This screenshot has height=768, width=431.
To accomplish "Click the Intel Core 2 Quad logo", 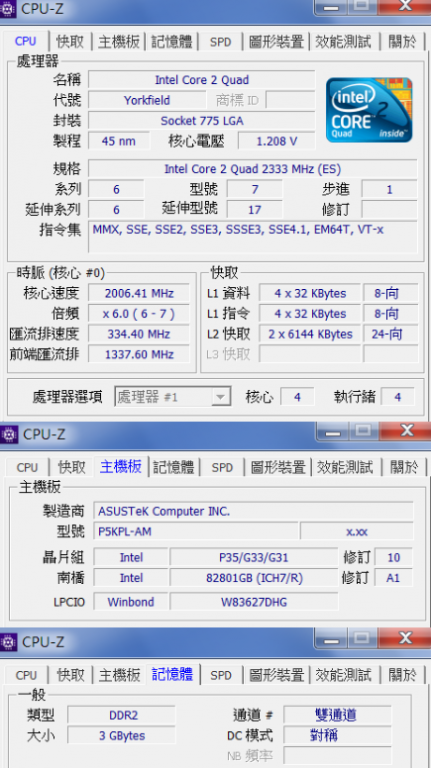I will (369, 110).
